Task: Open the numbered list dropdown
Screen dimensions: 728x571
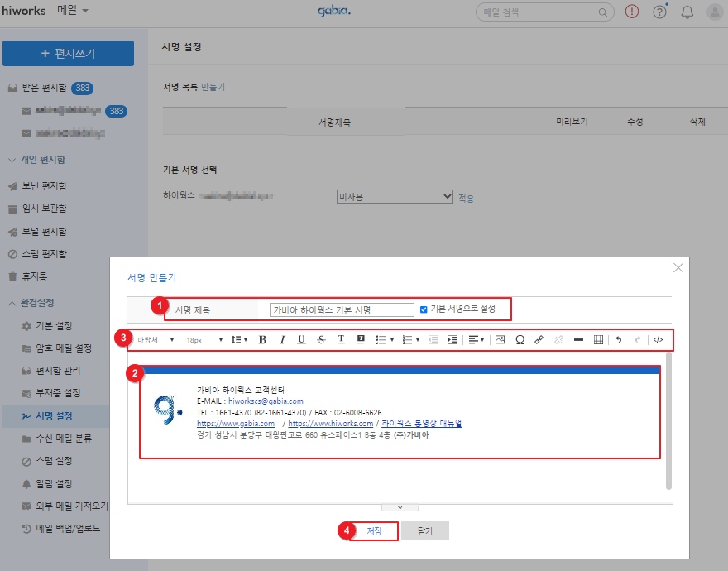Action: [410, 339]
